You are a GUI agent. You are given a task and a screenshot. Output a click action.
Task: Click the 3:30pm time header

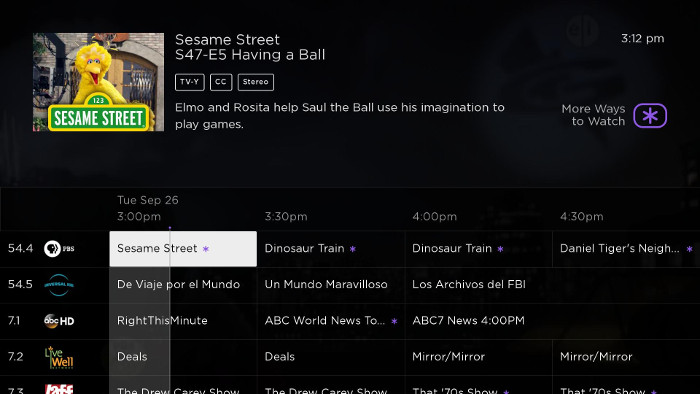[286, 217]
